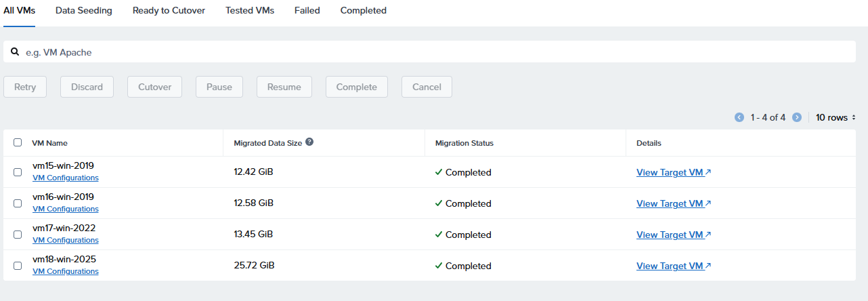The height and width of the screenshot is (301, 868).
Task: Open VM Configurations for vm16-win-2019
Action: 66,209
